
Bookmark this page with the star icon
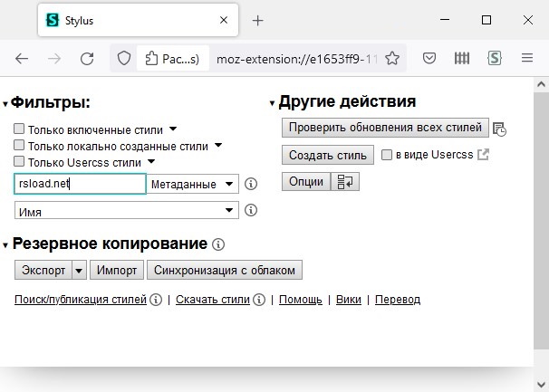[392, 58]
